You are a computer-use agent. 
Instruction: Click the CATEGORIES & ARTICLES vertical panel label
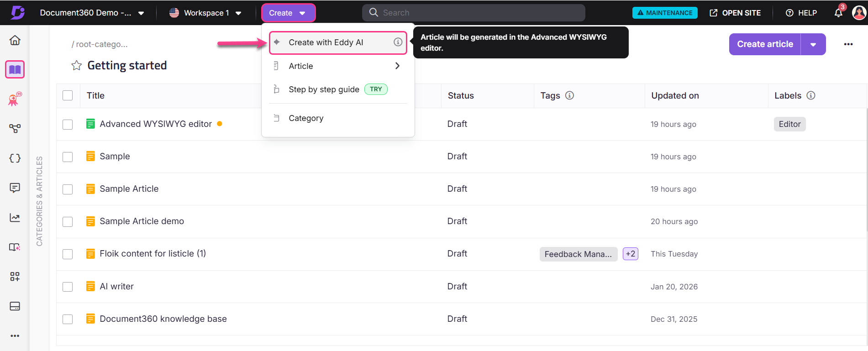click(40, 201)
